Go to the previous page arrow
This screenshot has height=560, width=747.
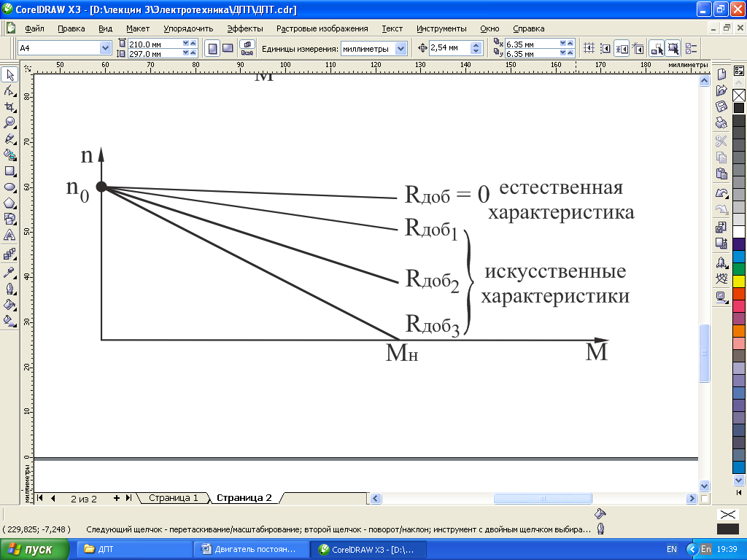53,498
